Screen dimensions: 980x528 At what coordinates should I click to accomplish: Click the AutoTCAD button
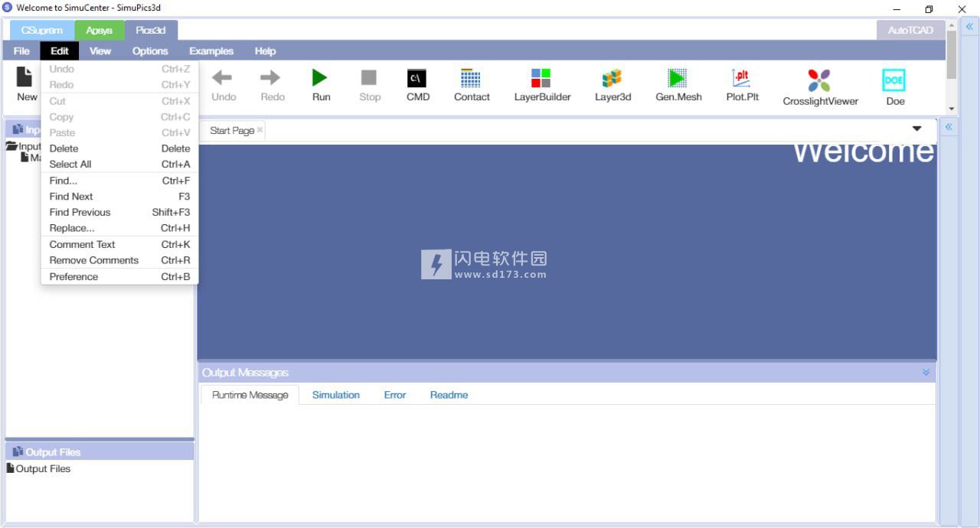click(x=910, y=31)
